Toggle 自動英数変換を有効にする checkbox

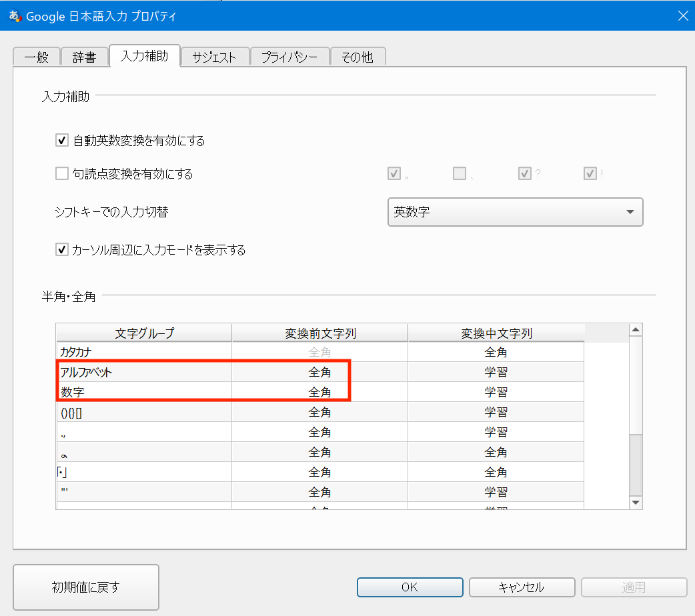(62, 141)
